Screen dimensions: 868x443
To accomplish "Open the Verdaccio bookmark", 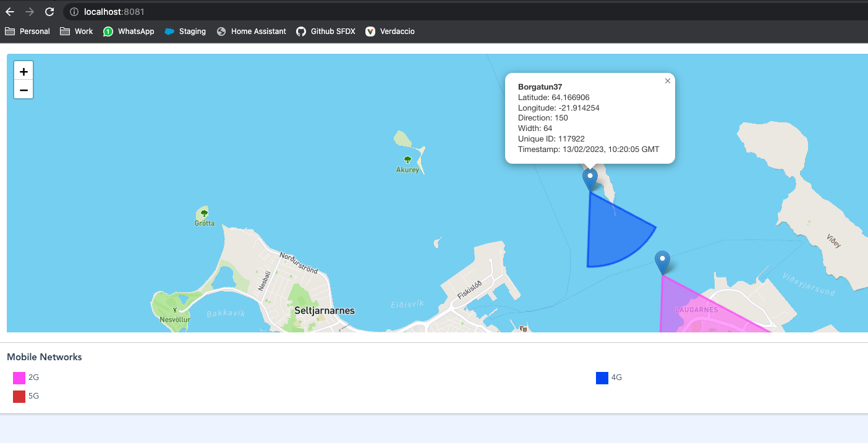I will pyautogui.click(x=389, y=31).
